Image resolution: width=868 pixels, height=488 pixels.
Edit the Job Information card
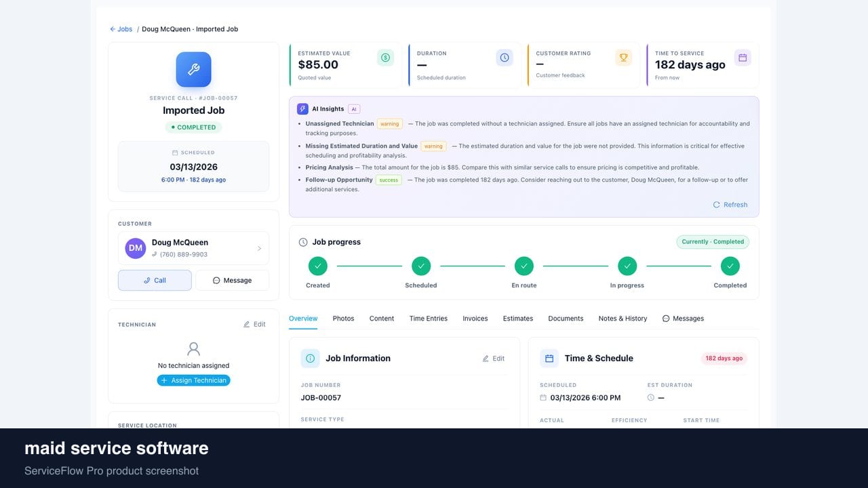494,359
